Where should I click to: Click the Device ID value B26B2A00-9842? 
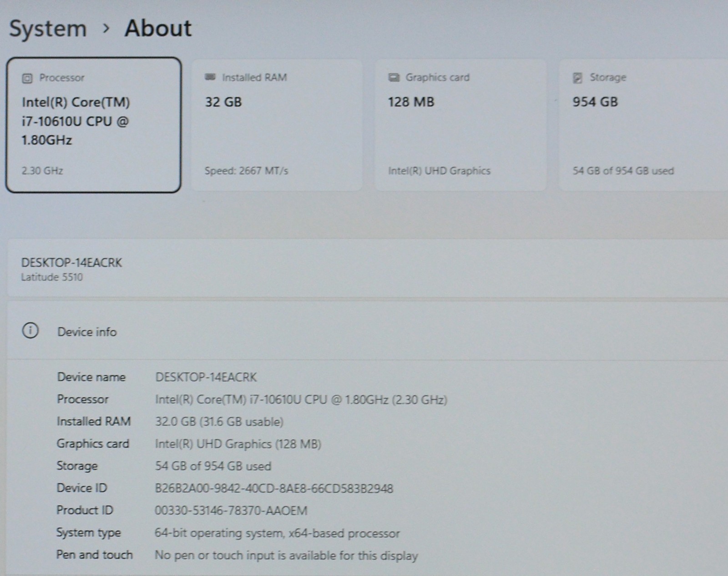[274, 489]
